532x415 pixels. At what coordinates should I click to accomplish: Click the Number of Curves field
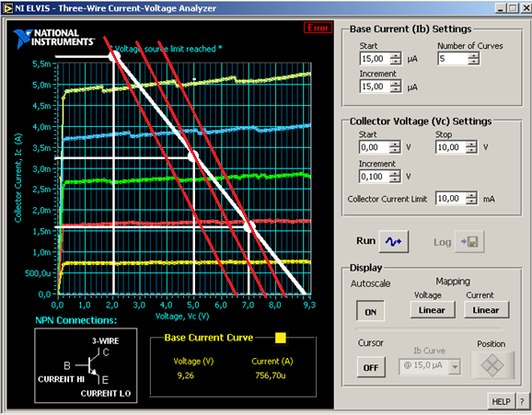(453, 59)
